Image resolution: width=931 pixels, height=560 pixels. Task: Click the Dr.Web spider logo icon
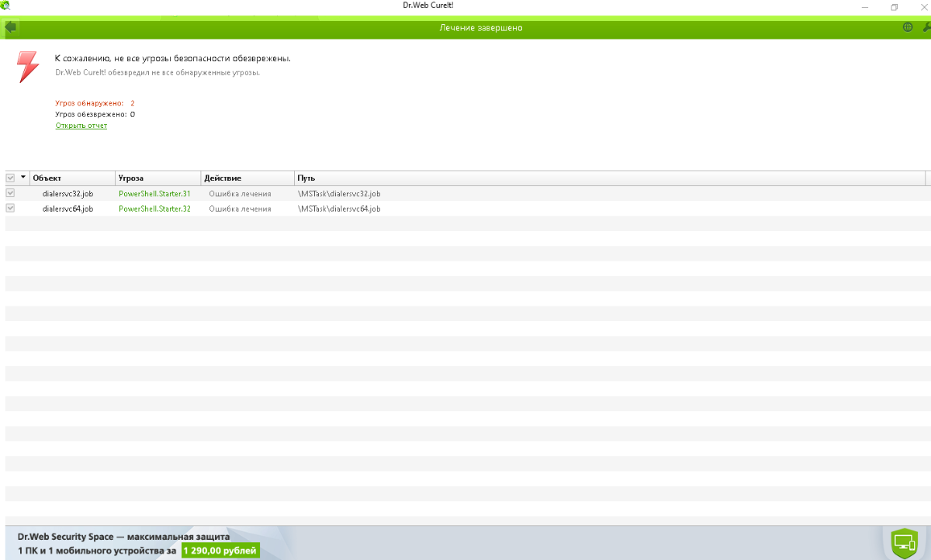tap(5, 5)
